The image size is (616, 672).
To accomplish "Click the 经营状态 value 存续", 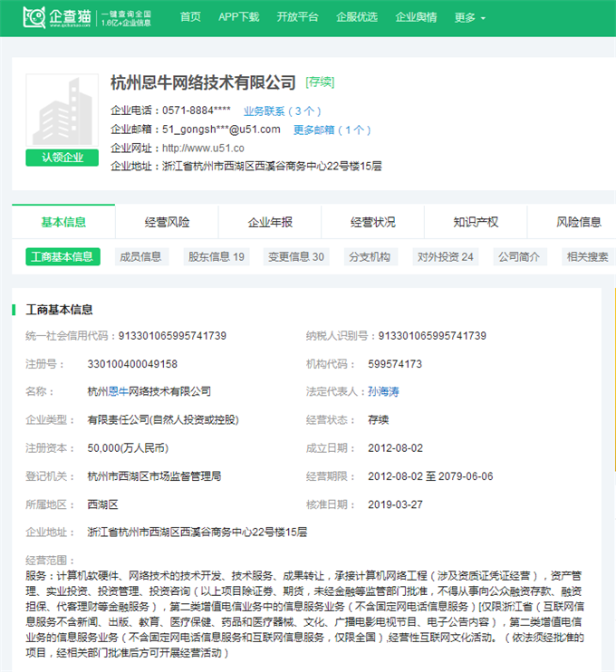I will 378,419.
